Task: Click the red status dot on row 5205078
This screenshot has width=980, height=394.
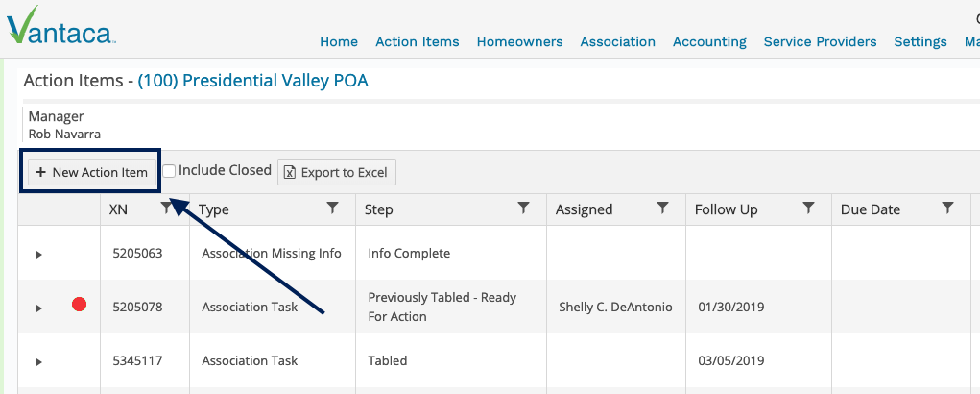Action: [79, 305]
